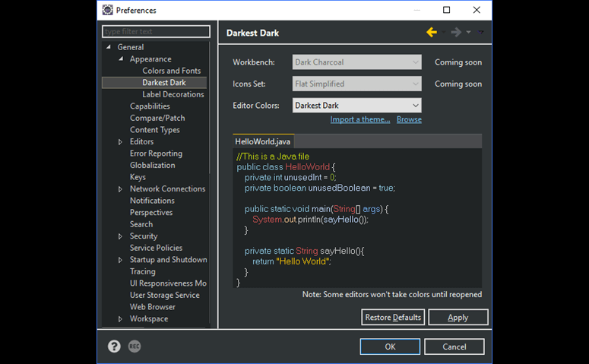The height and width of the screenshot is (364, 589).
Task: Select User Storage Service item
Action: click(164, 296)
